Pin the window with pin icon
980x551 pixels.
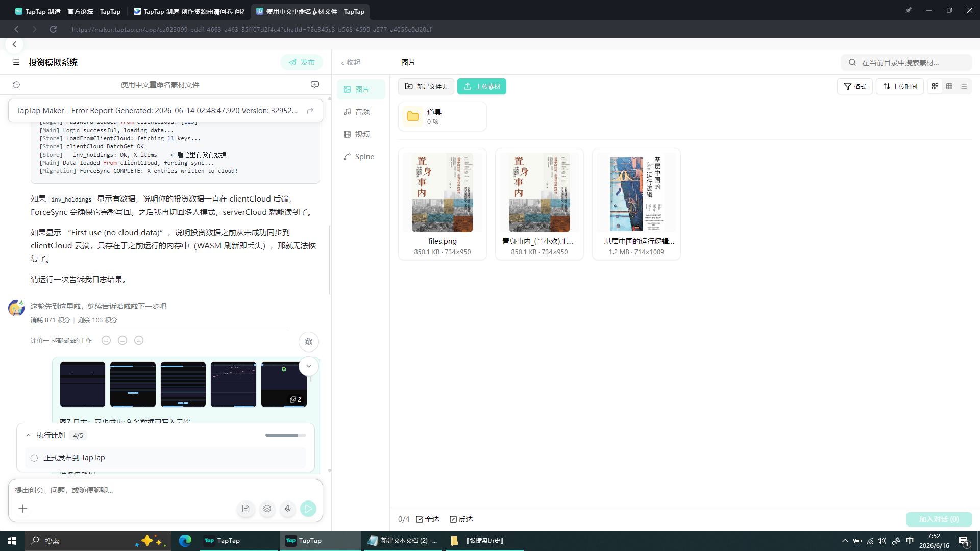tap(909, 10)
